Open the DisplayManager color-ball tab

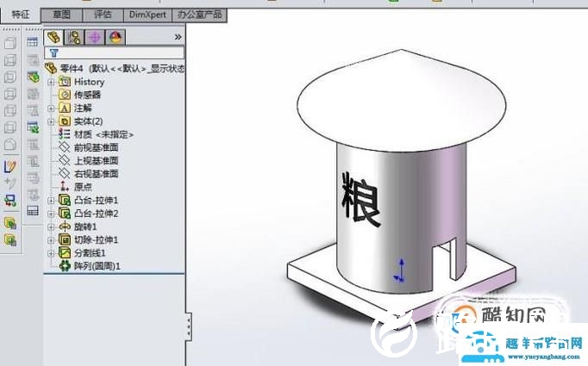click(x=116, y=37)
